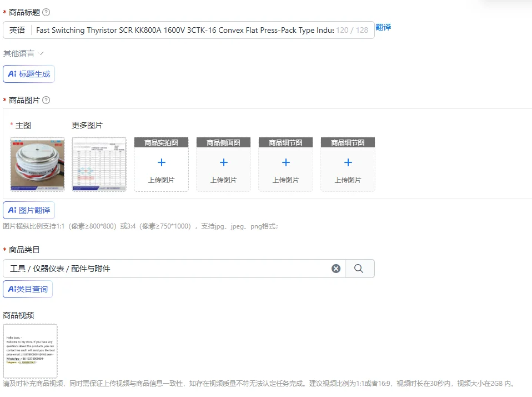Viewport: 532px width, 397px height.
Task: Clear the 商品类目 field with the X icon
Action: tap(336, 269)
